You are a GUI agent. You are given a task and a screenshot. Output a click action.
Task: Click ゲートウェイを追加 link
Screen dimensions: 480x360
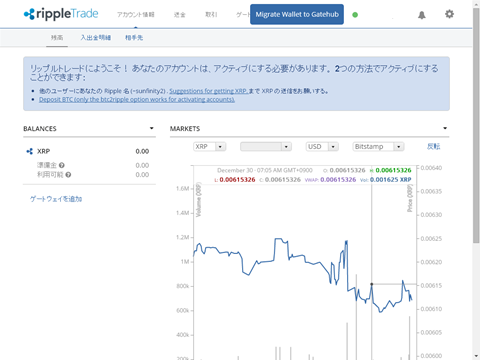coord(56,199)
